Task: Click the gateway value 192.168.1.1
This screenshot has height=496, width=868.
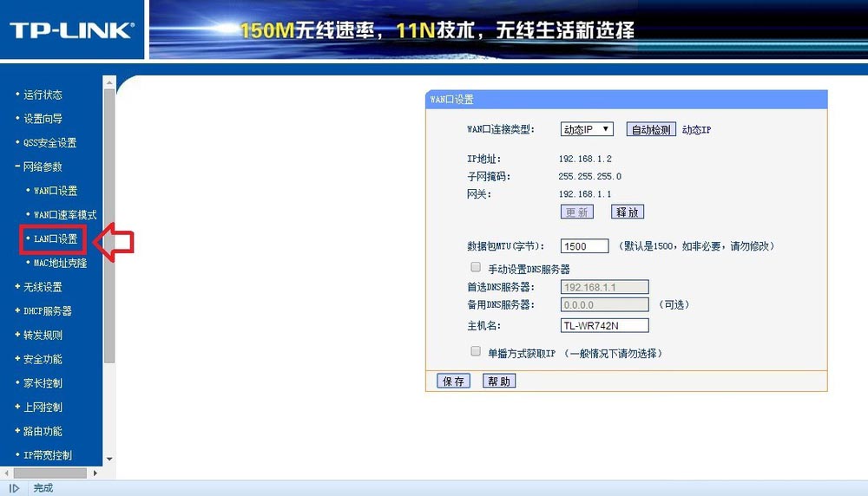Action: coord(585,194)
